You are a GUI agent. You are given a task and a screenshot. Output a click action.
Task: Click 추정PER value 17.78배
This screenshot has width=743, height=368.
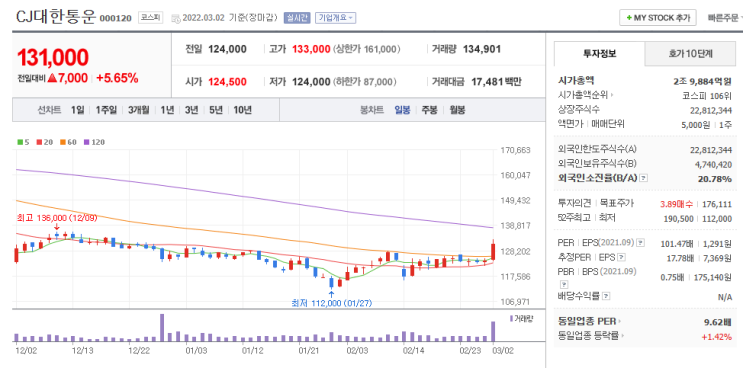click(x=679, y=258)
